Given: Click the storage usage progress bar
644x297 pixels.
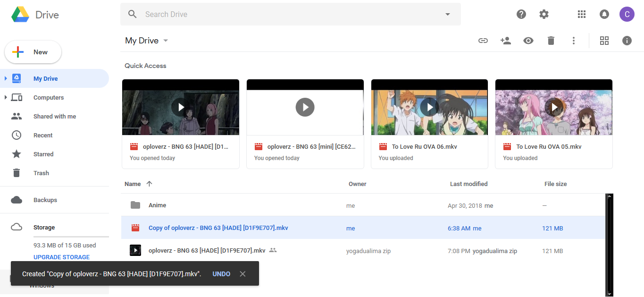Looking at the screenshot, I should coord(71,237).
